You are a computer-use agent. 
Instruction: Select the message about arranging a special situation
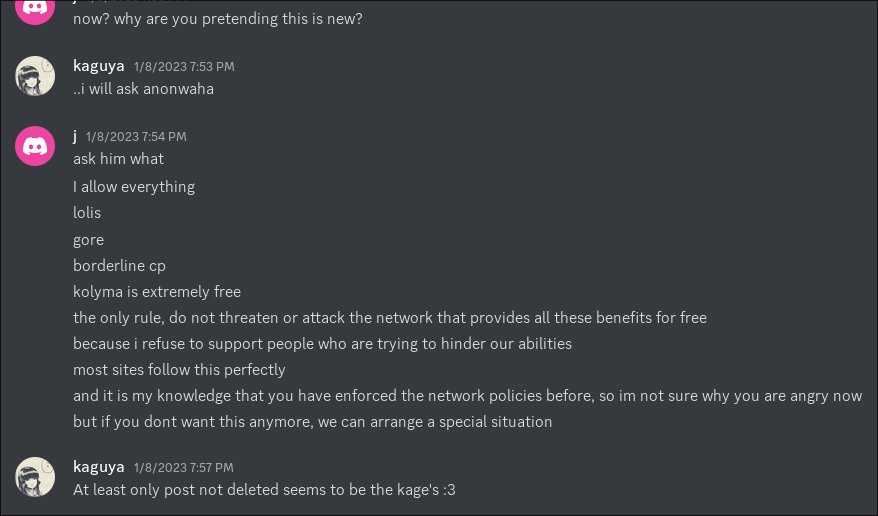(x=312, y=422)
